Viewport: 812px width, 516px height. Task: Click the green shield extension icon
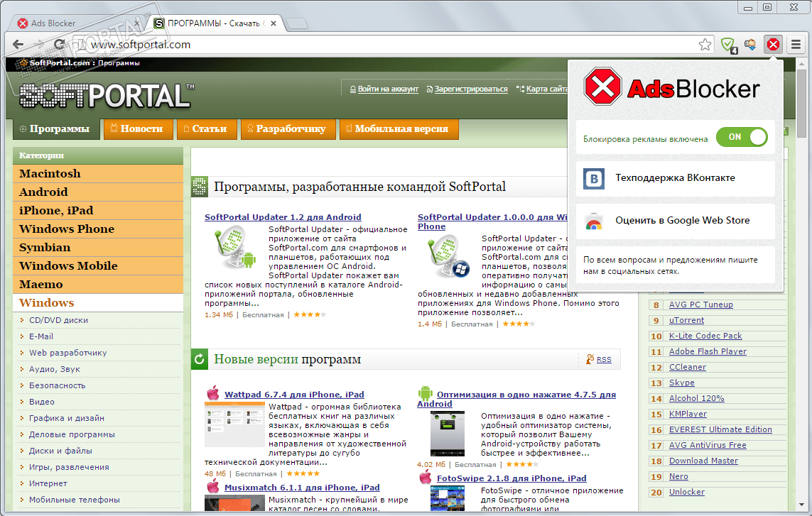tap(729, 45)
